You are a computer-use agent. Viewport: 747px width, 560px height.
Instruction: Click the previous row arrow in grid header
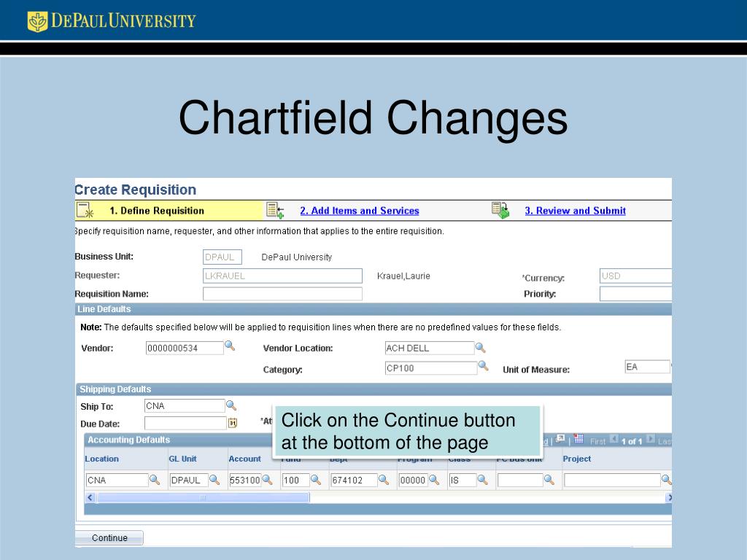click(x=614, y=439)
